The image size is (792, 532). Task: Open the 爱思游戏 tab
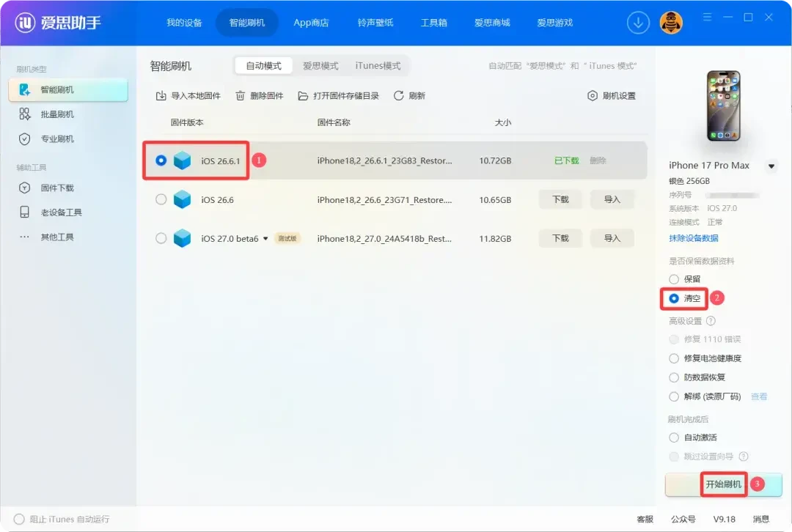coord(554,23)
